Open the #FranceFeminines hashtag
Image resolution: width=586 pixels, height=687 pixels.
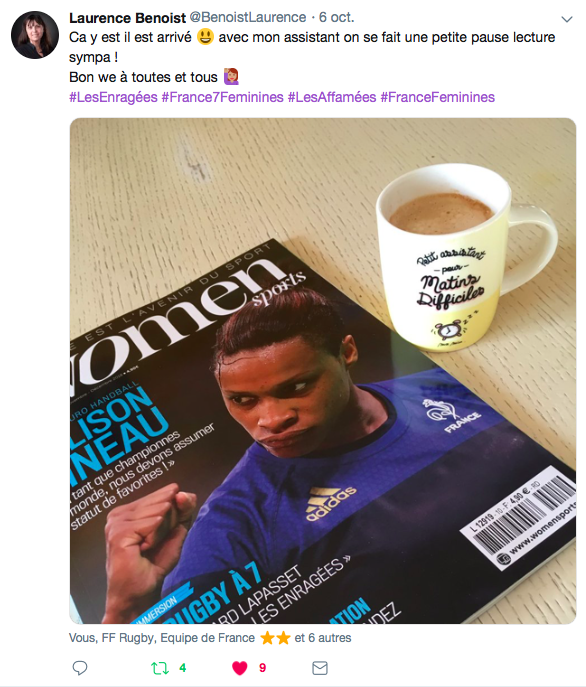pyautogui.click(x=437, y=97)
